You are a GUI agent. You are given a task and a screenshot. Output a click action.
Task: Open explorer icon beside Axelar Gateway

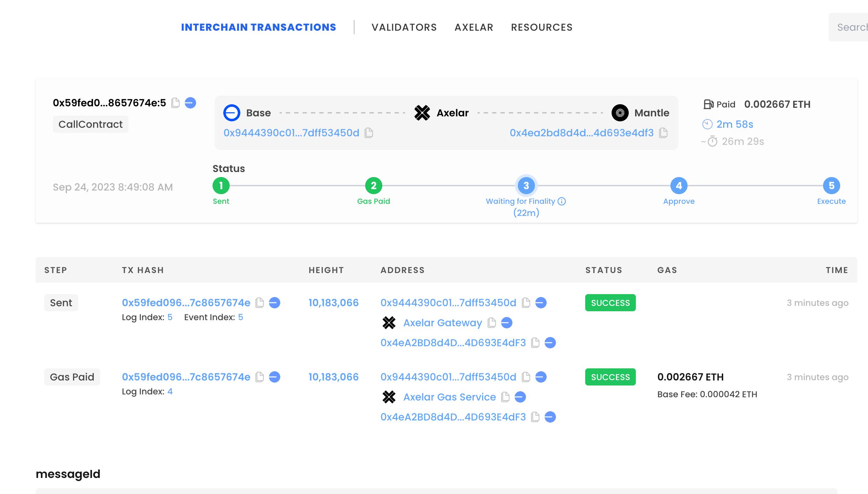[507, 323]
